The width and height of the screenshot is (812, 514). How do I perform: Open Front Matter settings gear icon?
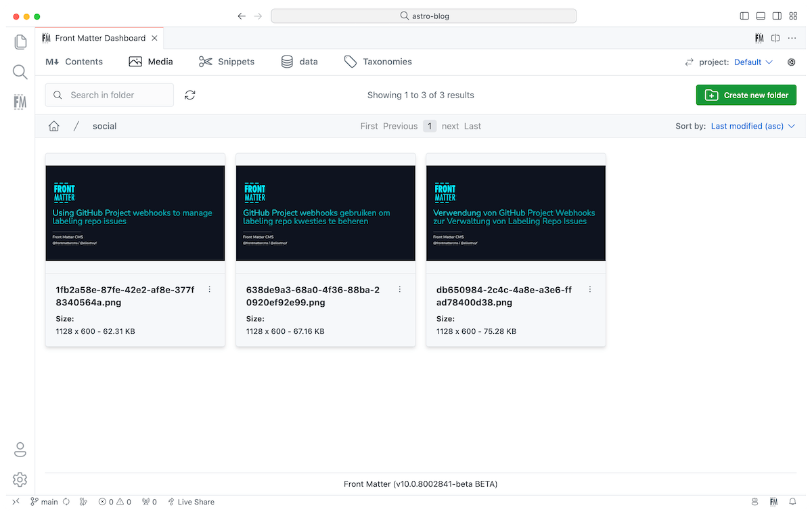(x=791, y=62)
